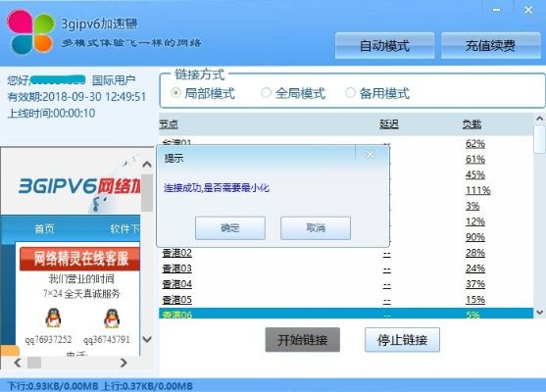Click the 国际用户 label
The width and height of the screenshot is (546, 392).
pyautogui.click(x=114, y=80)
